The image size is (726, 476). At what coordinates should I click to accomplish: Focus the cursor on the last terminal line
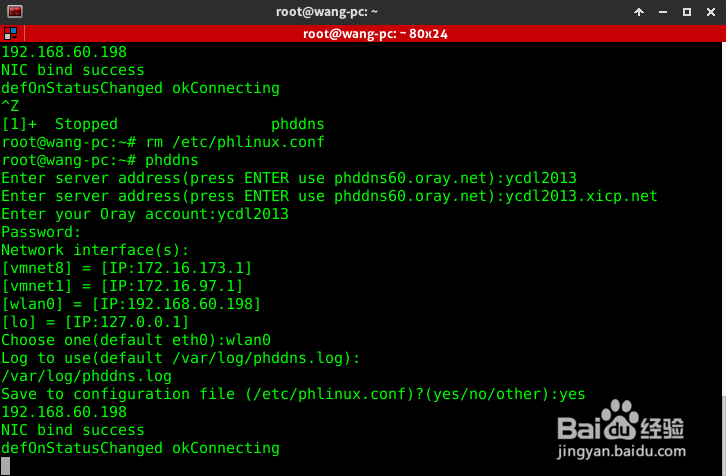pos(8,466)
